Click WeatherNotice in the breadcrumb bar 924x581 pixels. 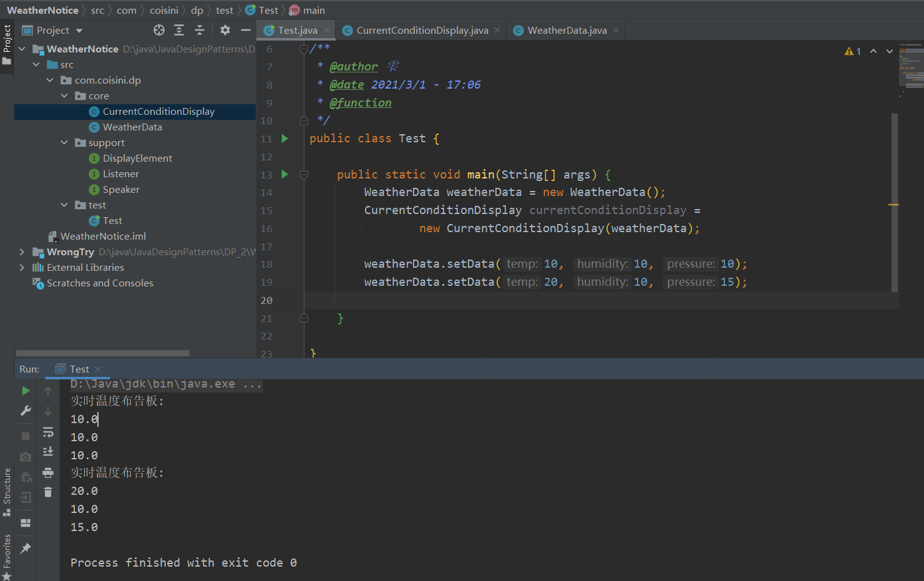tap(42, 10)
